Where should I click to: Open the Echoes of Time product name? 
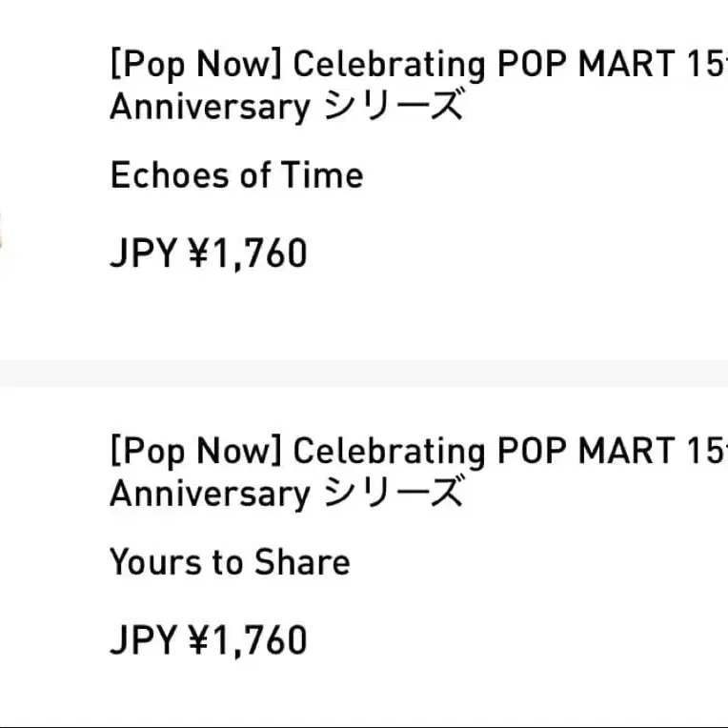coord(236,176)
